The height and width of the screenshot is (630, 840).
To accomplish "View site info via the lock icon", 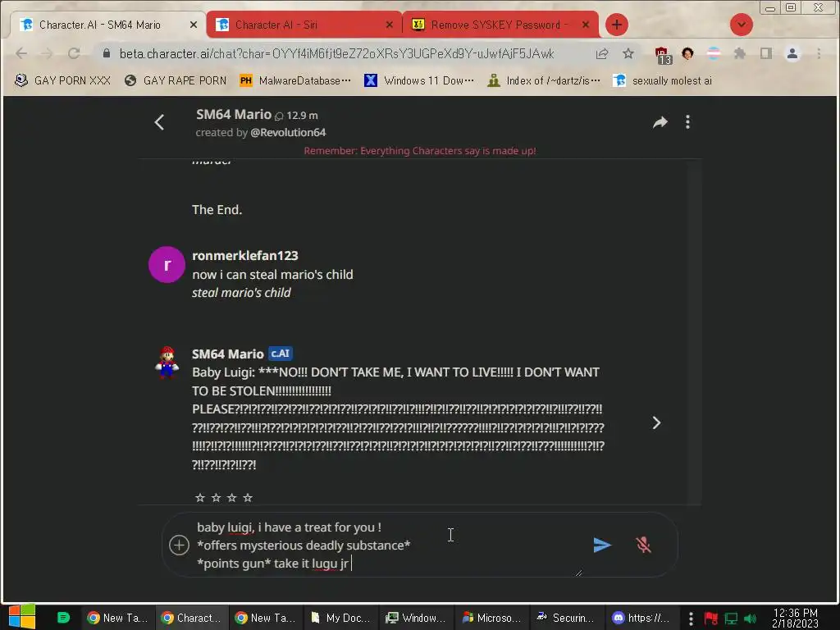I will [106, 53].
